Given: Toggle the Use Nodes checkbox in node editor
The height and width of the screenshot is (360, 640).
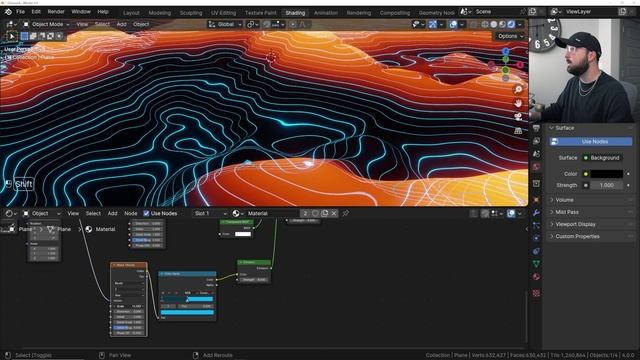Looking at the screenshot, I should [x=146, y=213].
